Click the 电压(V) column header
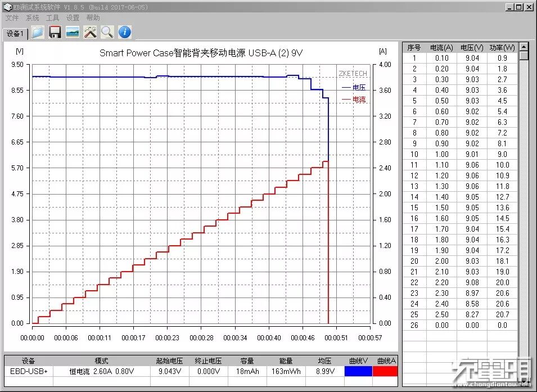The width and height of the screenshot is (537, 392). click(x=472, y=48)
